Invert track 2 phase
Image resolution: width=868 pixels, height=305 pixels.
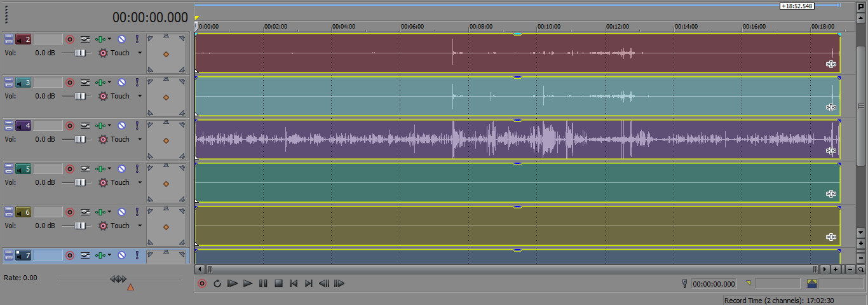point(85,39)
